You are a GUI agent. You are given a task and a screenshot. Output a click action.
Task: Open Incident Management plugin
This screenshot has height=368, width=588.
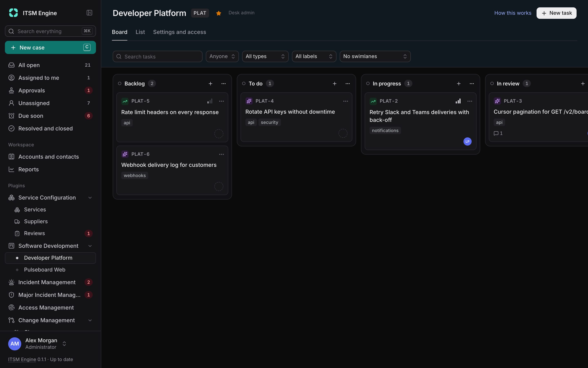[50, 282]
